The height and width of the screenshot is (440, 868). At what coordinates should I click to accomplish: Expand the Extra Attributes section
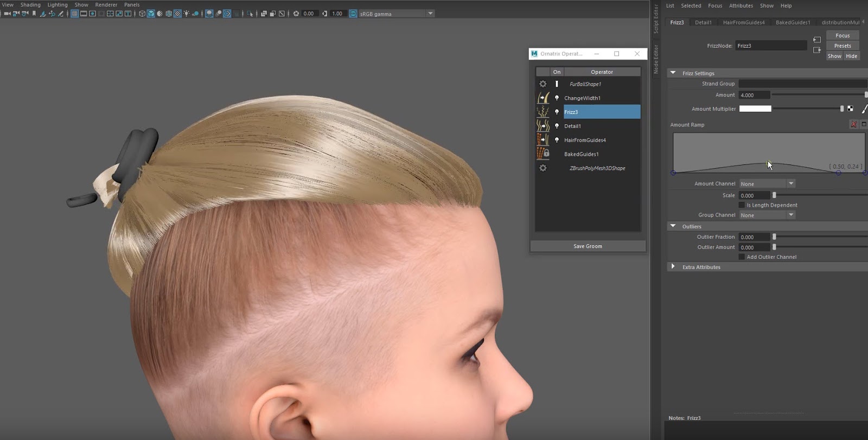click(x=673, y=267)
